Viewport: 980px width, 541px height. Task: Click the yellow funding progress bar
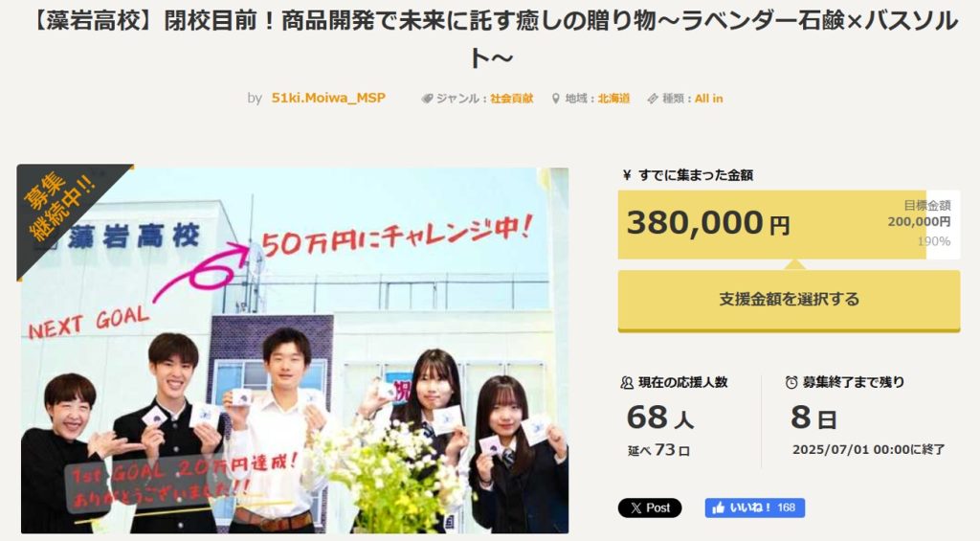click(789, 224)
